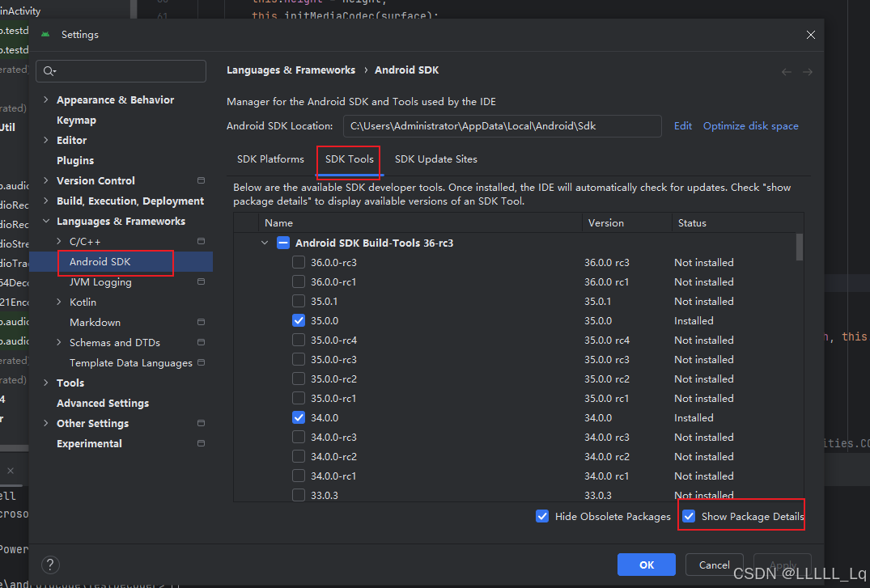Collapse Android SDK Build-Tools 36-rc3
Image resolution: width=870 pixels, height=588 pixels.
tap(264, 242)
